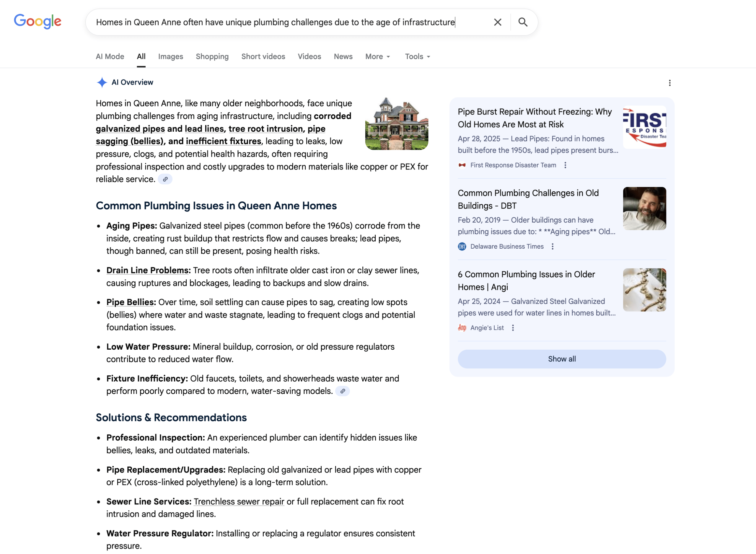Switch to AI Mode tab
Image resolution: width=756 pixels, height=554 pixels.
pos(110,57)
